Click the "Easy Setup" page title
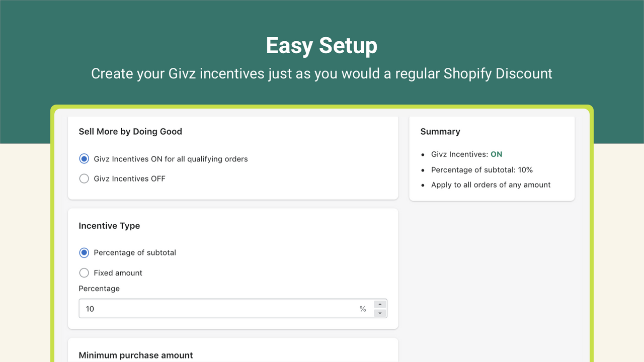 pyautogui.click(x=321, y=45)
